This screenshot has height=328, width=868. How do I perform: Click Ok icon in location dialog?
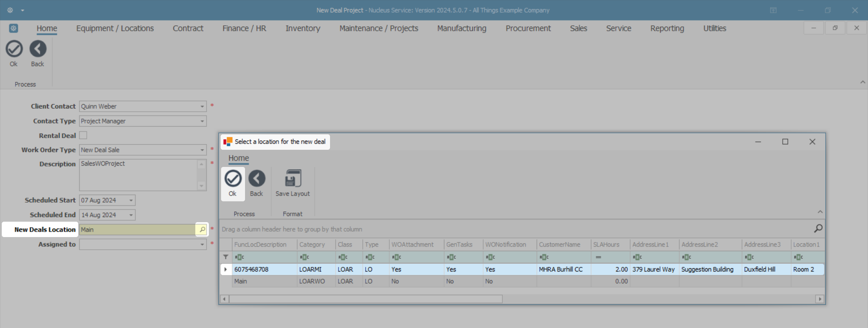(233, 179)
